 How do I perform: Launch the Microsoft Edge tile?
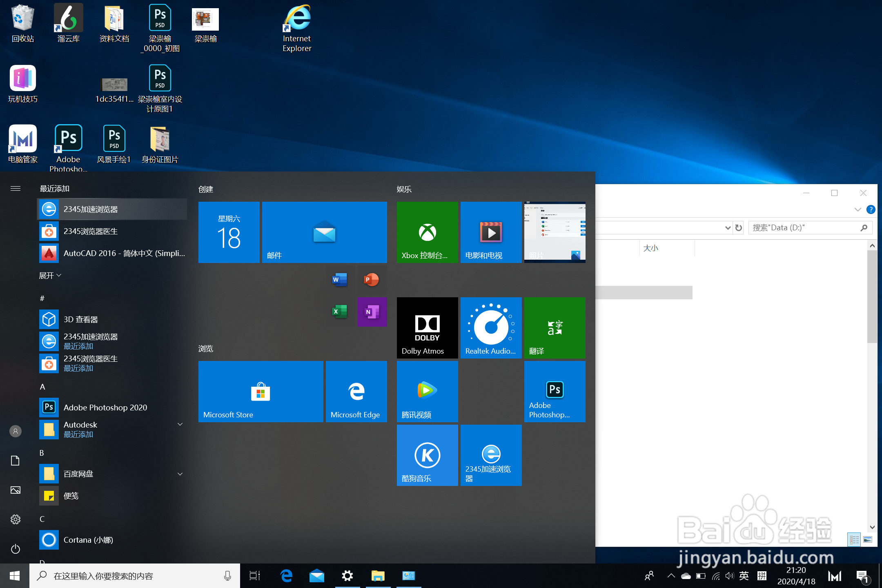[356, 391]
